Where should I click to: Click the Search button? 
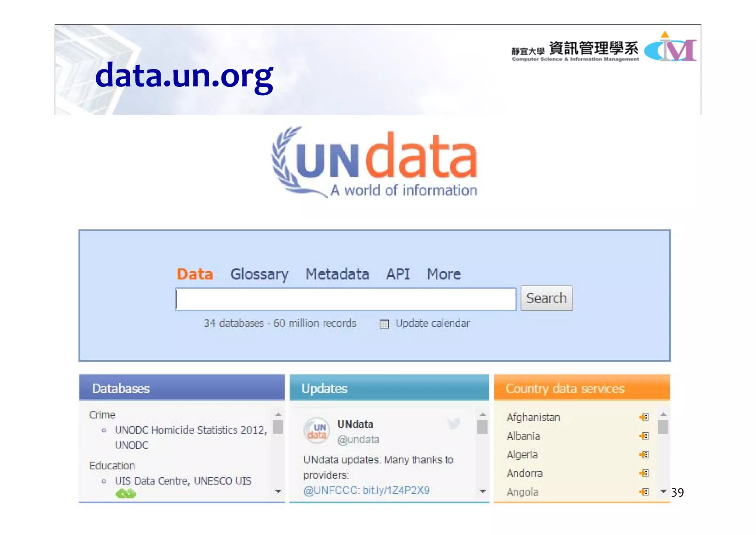point(547,298)
